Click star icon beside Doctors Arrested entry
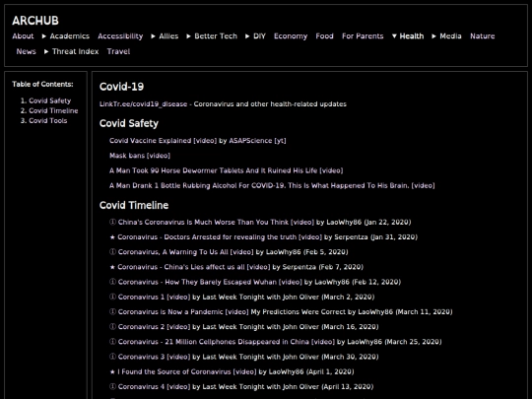The width and height of the screenshot is (532, 399). (112, 237)
